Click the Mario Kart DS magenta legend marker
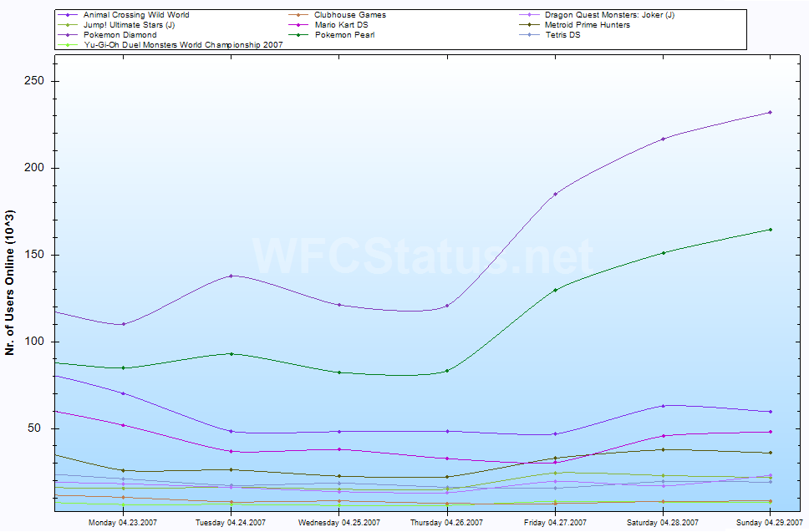The height and width of the screenshot is (532, 809). (x=299, y=25)
